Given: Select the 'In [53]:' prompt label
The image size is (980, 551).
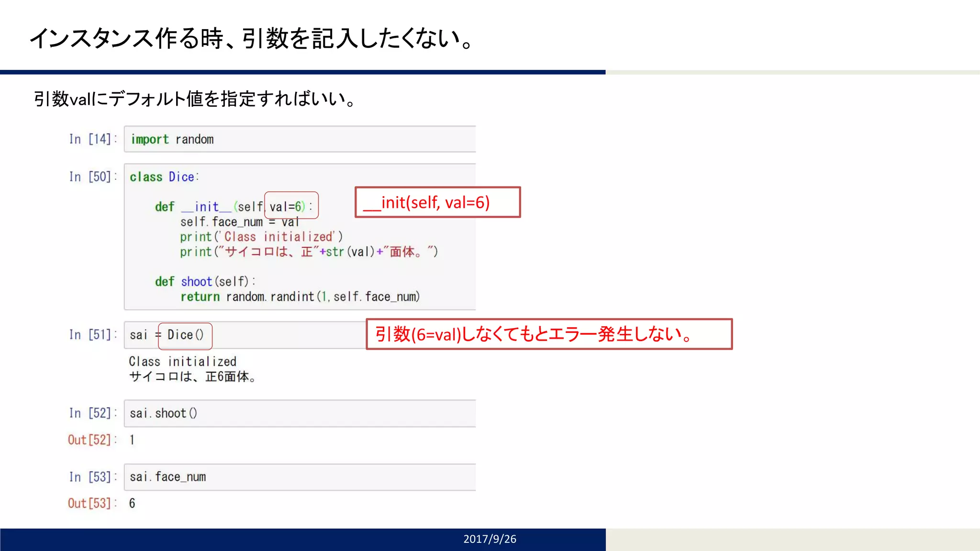Looking at the screenshot, I should tap(93, 477).
